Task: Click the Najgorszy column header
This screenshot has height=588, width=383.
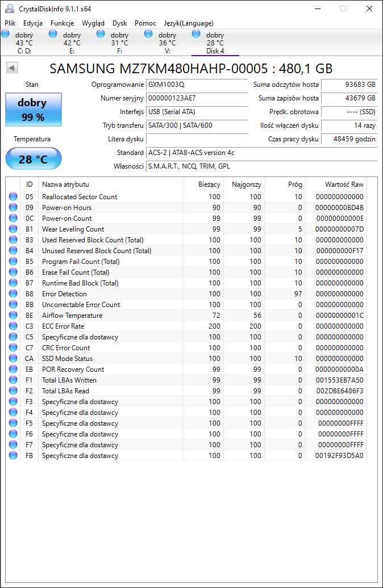Action: [x=244, y=184]
